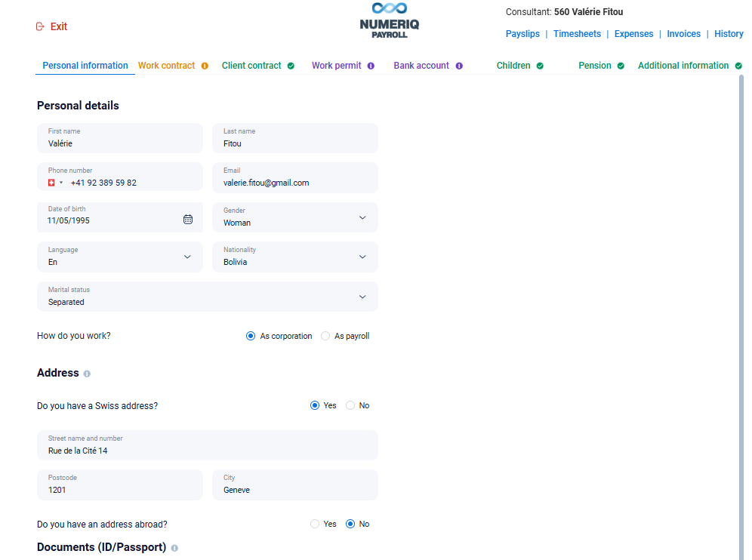Open the Marital status dropdown
752x560 pixels.
362,297
